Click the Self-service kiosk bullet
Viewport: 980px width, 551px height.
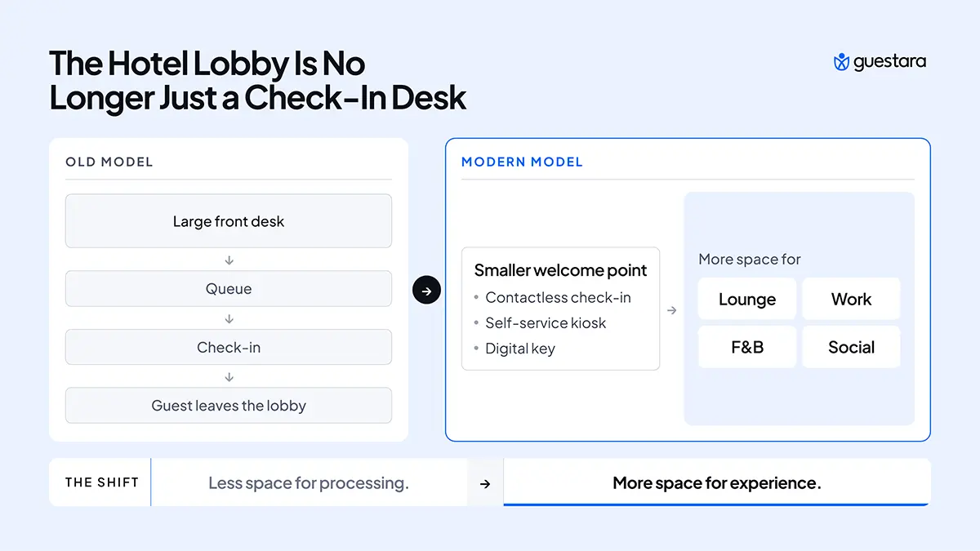tap(541, 322)
